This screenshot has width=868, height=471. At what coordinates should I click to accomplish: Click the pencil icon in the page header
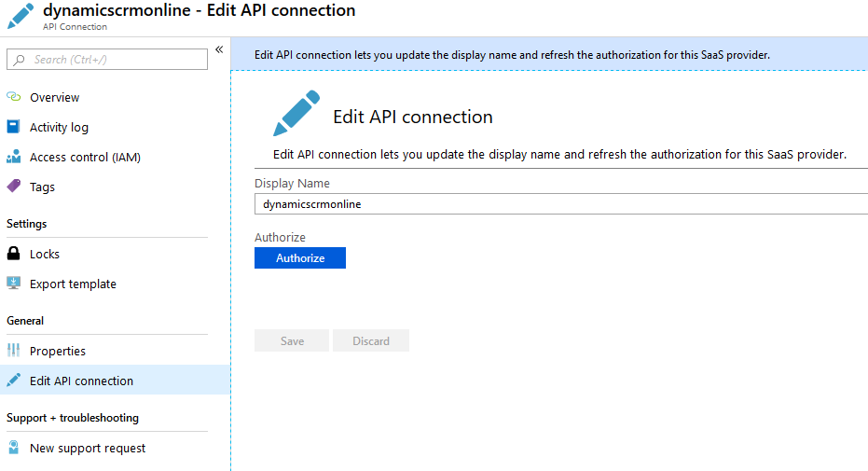[21, 16]
